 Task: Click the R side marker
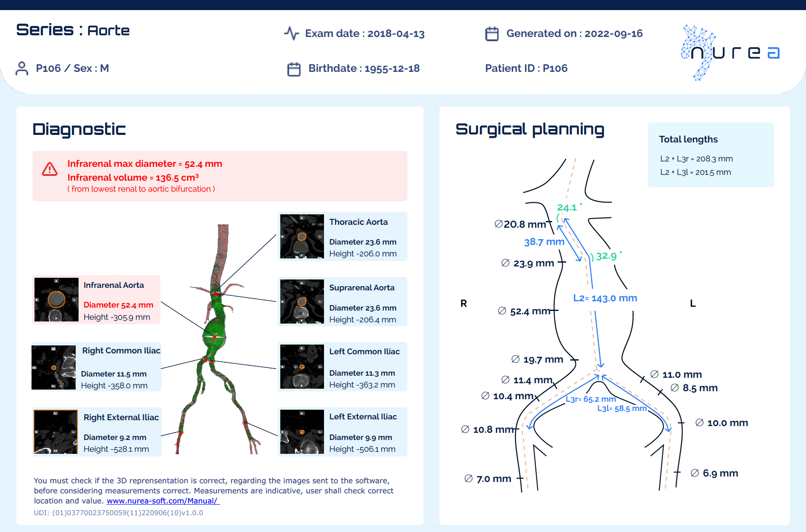pos(464,303)
